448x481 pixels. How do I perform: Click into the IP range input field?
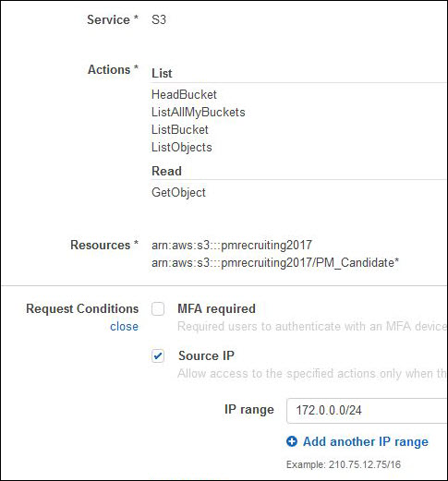click(x=367, y=411)
